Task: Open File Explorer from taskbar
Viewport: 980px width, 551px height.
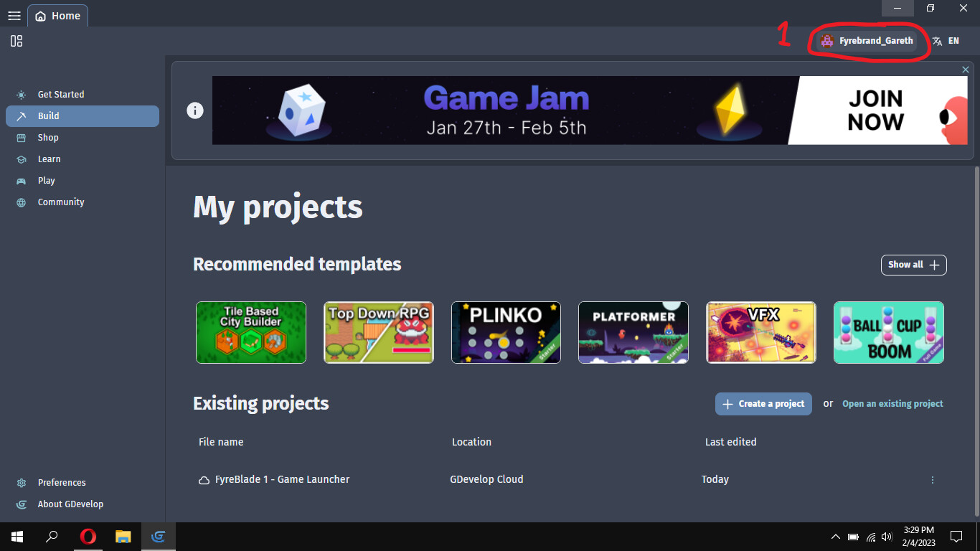Action: [123, 537]
